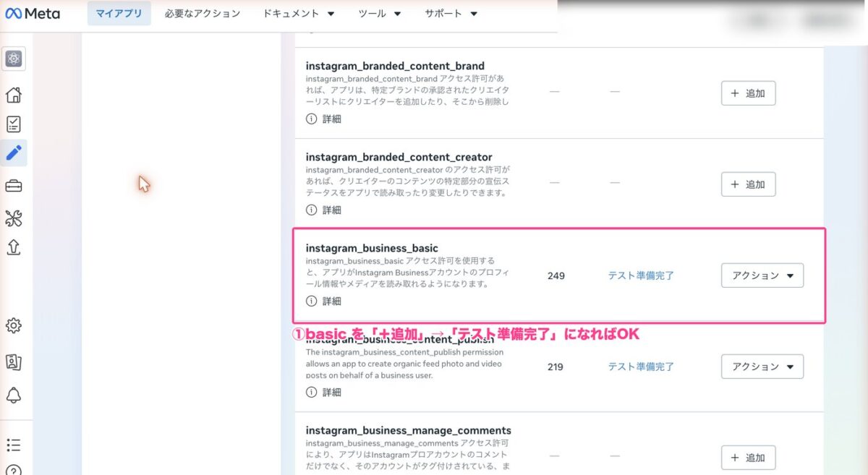Click the info icon for instagram_branded_content_creator

pos(312,210)
